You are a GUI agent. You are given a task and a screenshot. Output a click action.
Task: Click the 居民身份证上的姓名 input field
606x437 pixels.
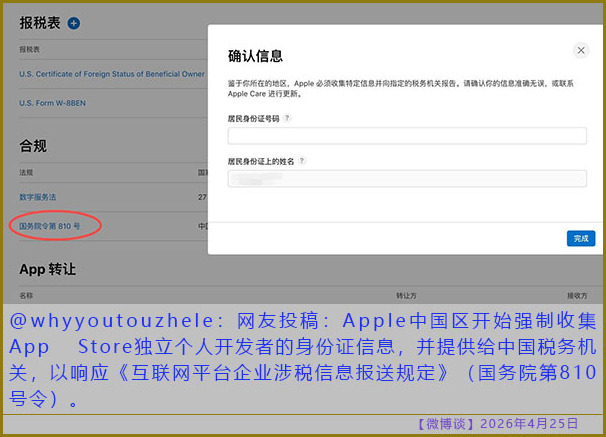tap(406, 179)
